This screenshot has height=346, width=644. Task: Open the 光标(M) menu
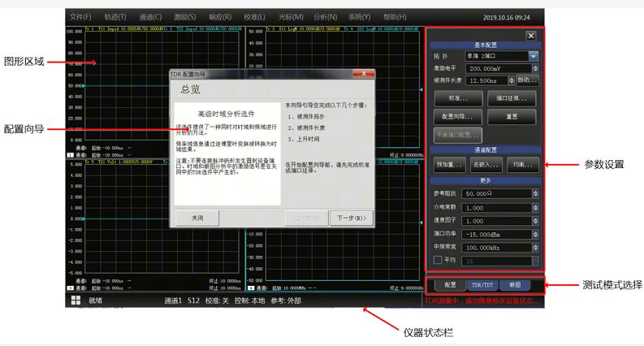pyautogui.click(x=291, y=17)
